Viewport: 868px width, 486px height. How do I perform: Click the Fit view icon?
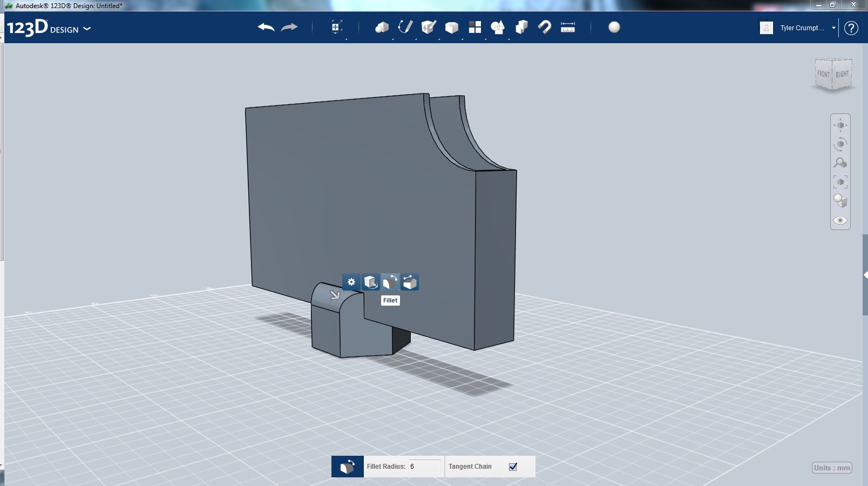840,182
